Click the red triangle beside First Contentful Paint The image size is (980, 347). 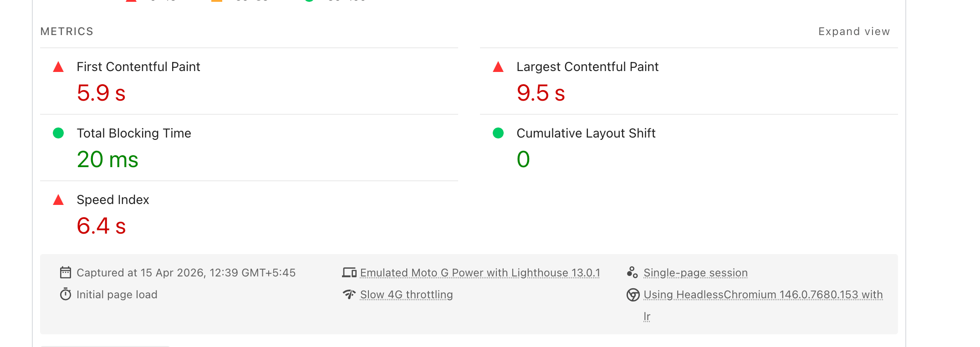pos(58,67)
